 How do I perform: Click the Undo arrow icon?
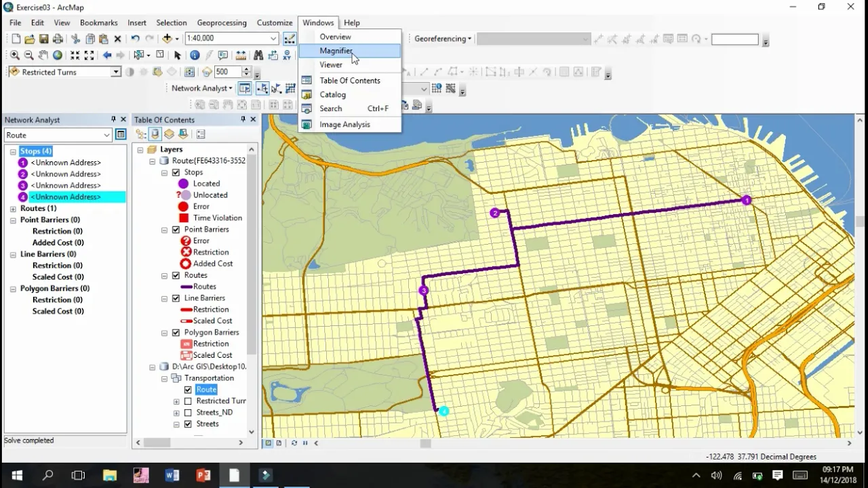pyautogui.click(x=135, y=39)
